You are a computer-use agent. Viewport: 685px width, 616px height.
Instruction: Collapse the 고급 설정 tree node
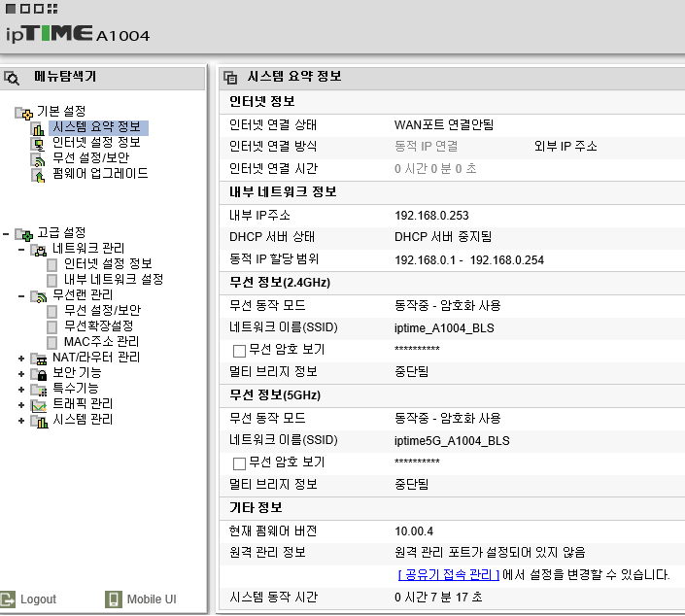click(6, 234)
